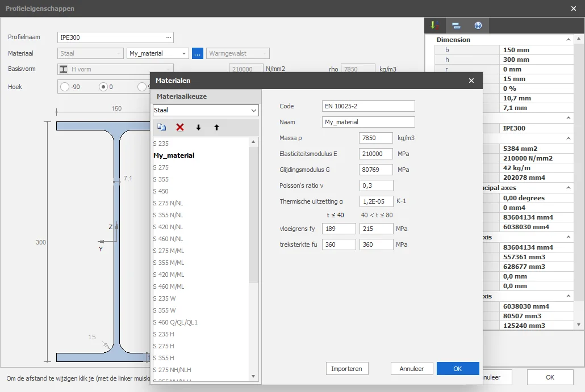Collapse the section containing the IPE300 value
585x392 pixels.
568,118
